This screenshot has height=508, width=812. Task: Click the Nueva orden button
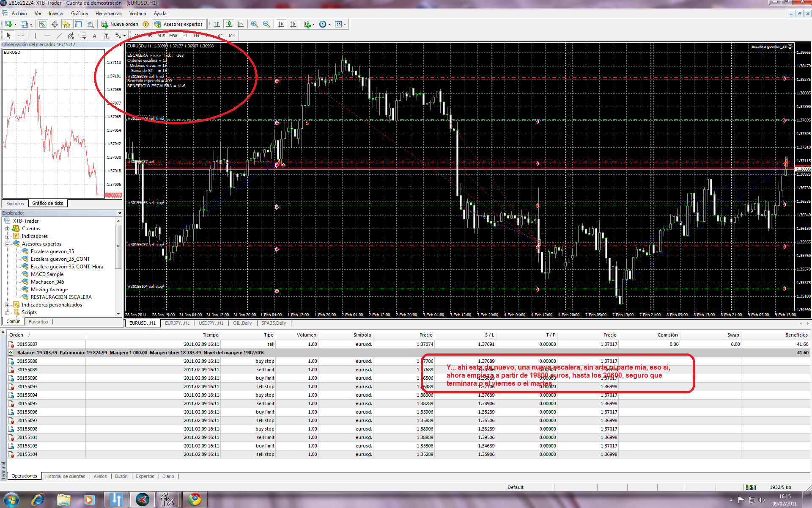[120, 24]
